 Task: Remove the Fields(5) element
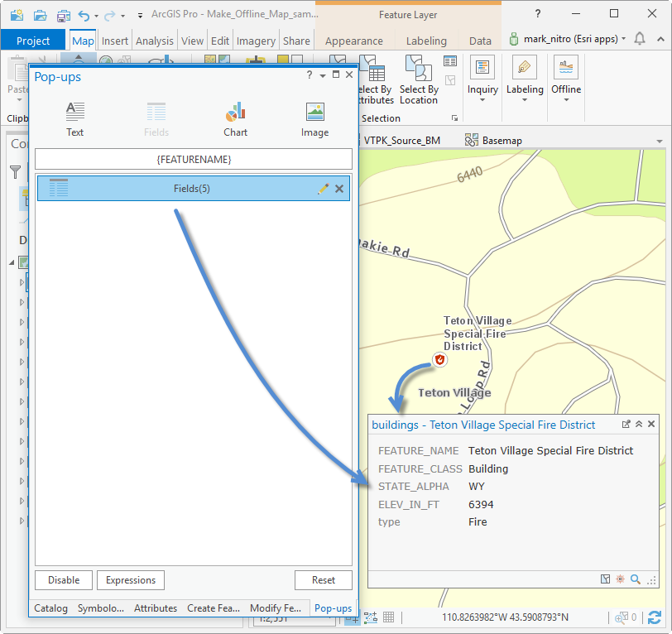pos(339,189)
